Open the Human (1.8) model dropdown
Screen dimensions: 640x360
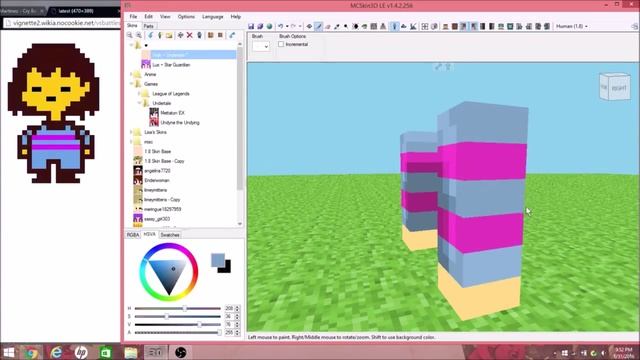(572, 26)
